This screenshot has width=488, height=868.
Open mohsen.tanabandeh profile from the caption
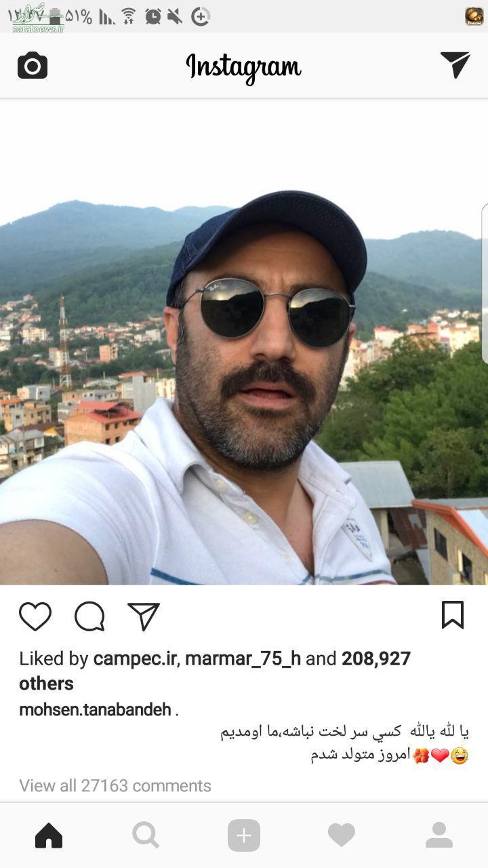point(96,710)
